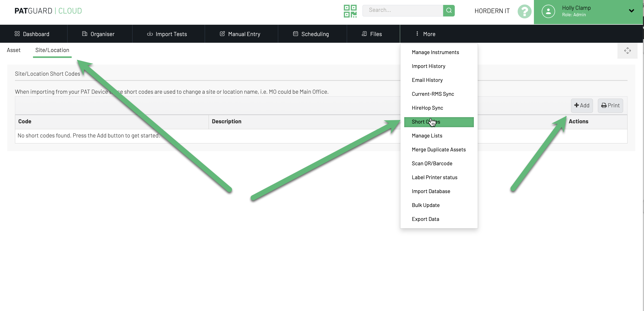Image resolution: width=644 pixels, height=311 pixels.
Task: Click the expand fullscreen arrows icon
Action: tap(627, 50)
